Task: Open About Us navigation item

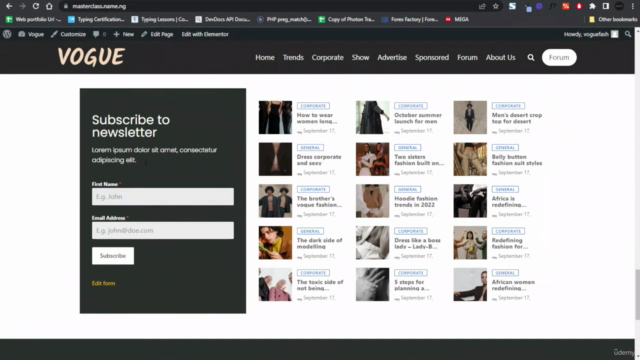Action: 500,58
